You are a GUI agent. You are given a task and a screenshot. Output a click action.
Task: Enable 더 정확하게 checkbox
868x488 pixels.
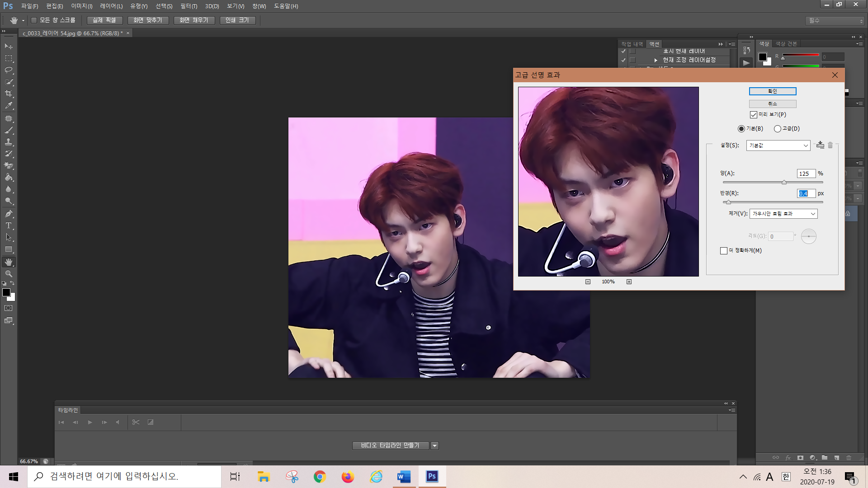724,251
